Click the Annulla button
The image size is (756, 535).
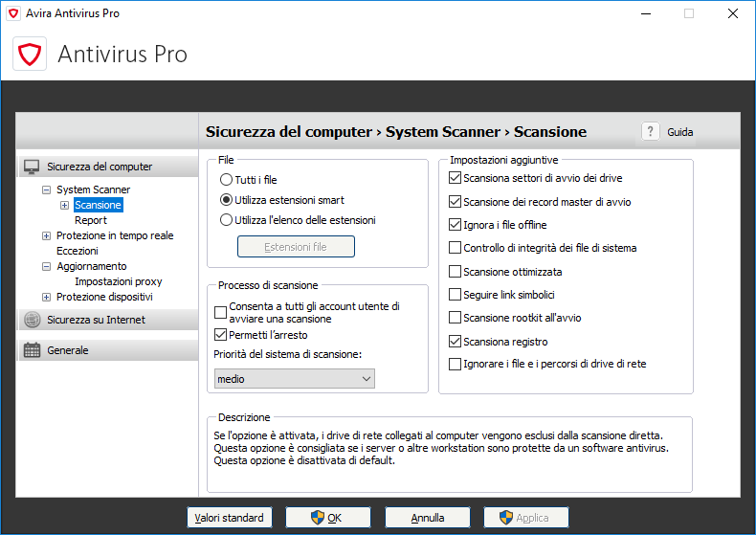pyautogui.click(x=428, y=518)
